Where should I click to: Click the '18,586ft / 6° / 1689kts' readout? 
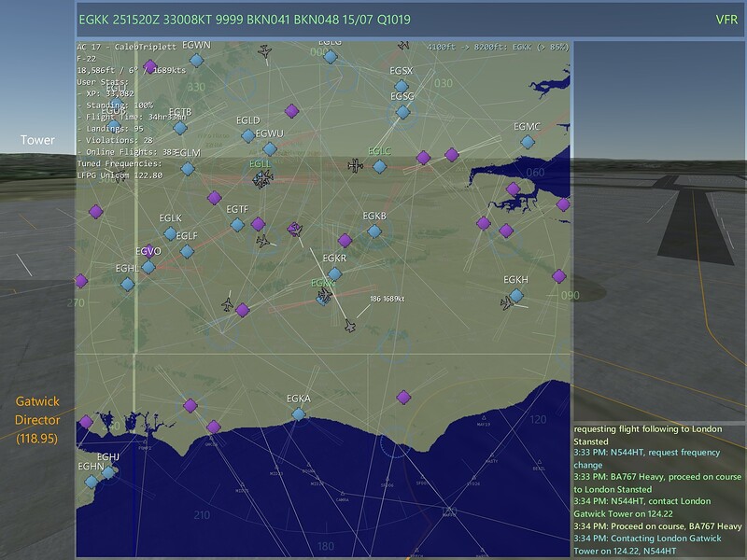coord(132,70)
